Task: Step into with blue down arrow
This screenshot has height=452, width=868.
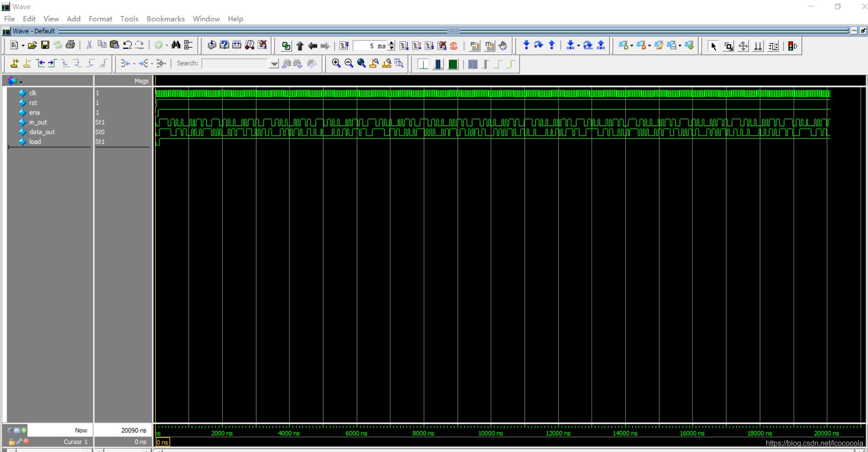Action: [526, 45]
